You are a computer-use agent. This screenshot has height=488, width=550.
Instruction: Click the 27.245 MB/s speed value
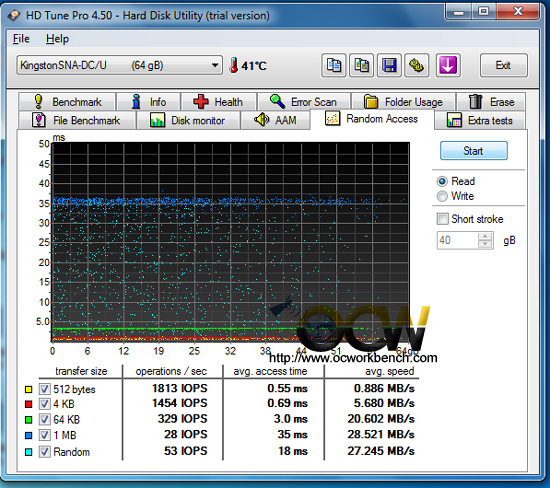coord(381,451)
